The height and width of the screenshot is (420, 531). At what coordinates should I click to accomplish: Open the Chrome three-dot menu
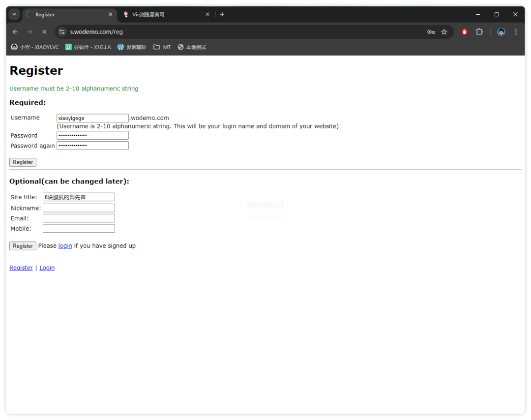pyautogui.click(x=516, y=32)
